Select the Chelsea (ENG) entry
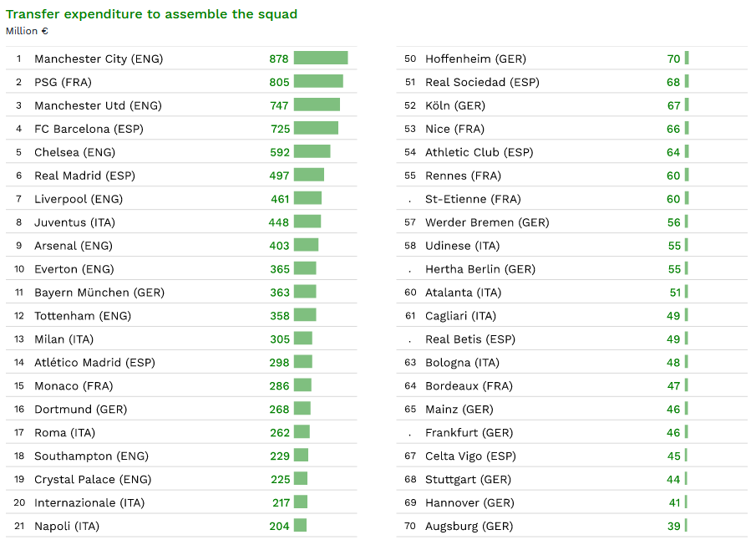This screenshot has width=756, height=540. click(x=74, y=152)
